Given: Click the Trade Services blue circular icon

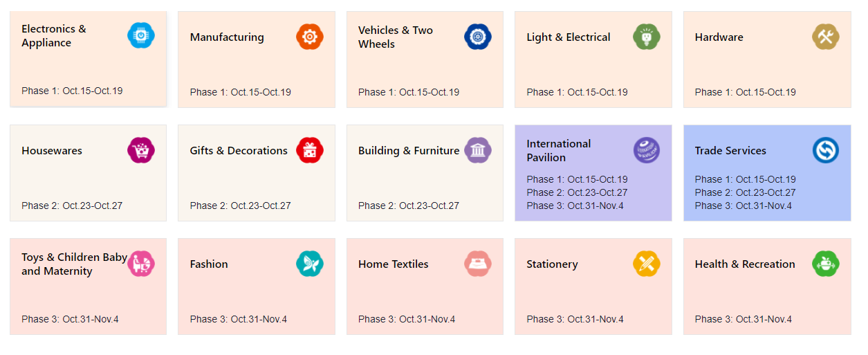Looking at the screenshot, I should (825, 150).
